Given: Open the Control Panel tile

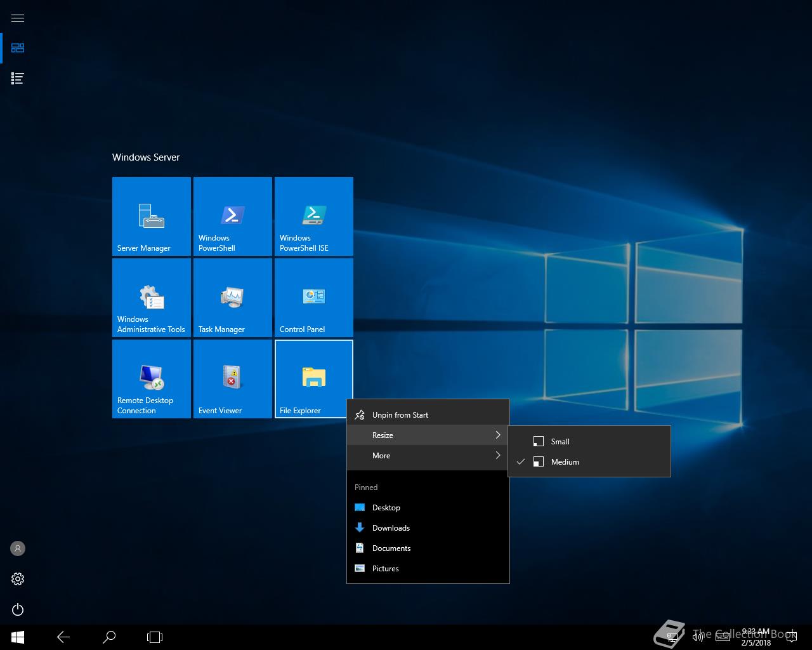Looking at the screenshot, I should pyautogui.click(x=314, y=298).
